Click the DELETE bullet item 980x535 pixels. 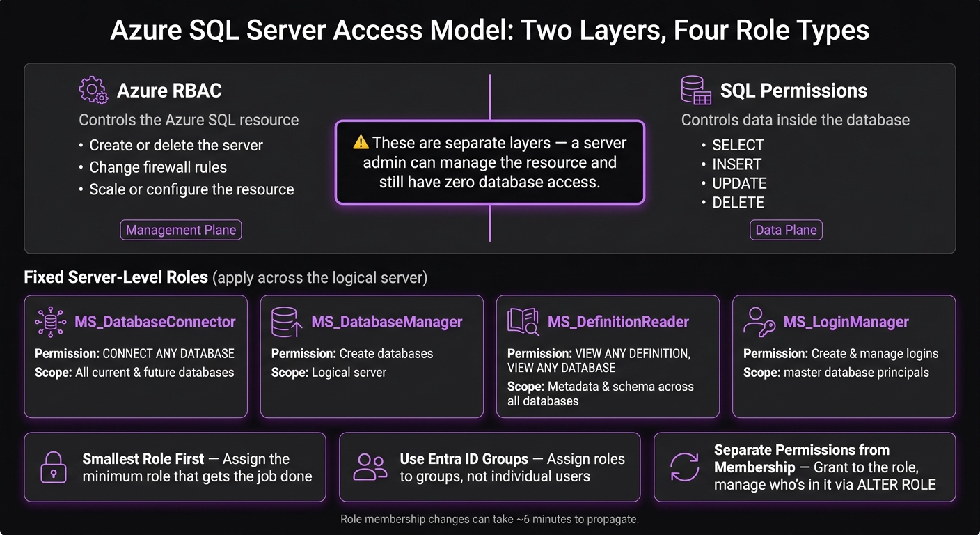[x=738, y=203]
